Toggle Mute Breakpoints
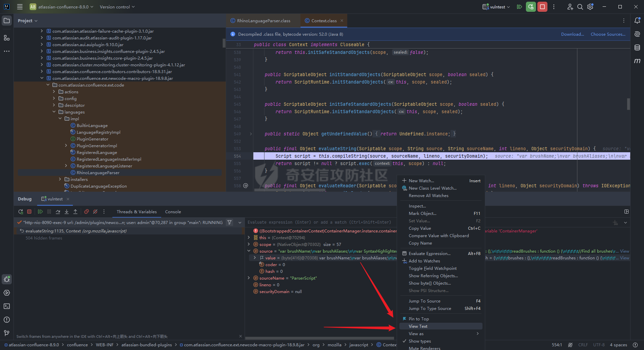644x350 pixels. [95, 212]
